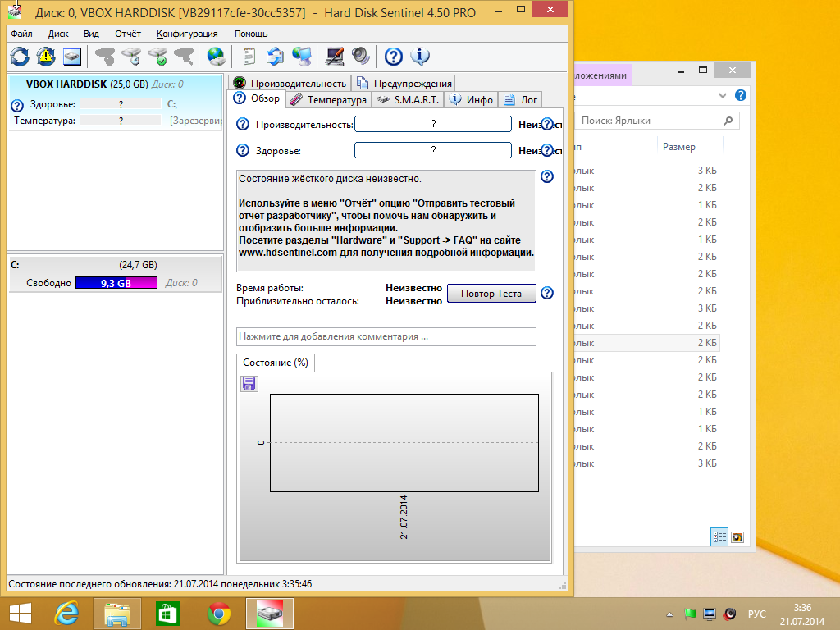Viewport: 840px width, 630px height.
Task: Click the 9,3 GB free space bar
Action: pyautogui.click(x=116, y=283)
